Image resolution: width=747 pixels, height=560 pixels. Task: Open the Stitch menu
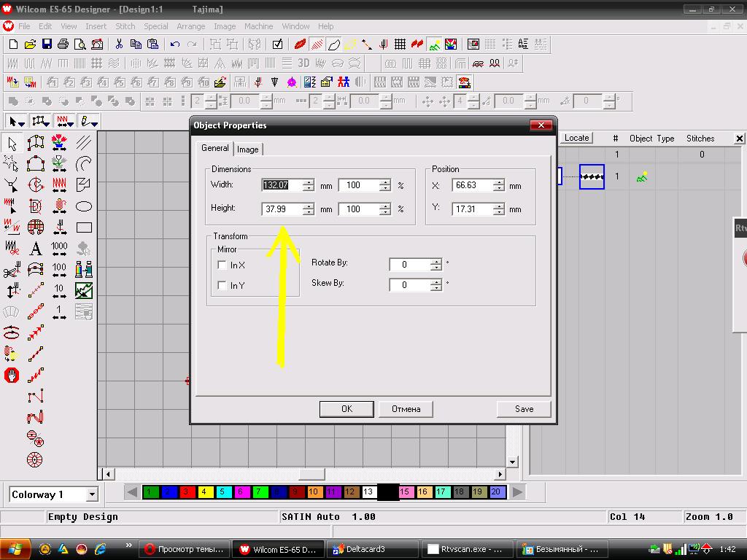(125, 26)
